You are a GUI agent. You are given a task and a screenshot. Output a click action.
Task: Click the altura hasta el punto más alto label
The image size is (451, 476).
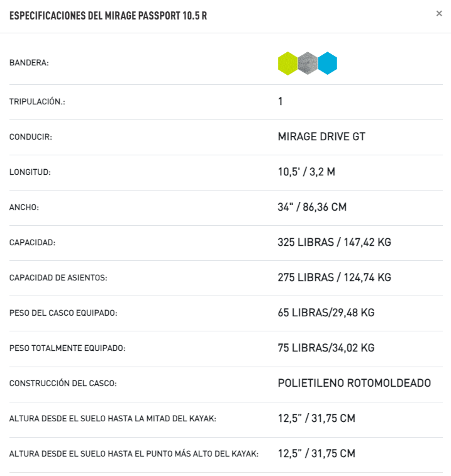pyautogui.click(x=133, y=454)
